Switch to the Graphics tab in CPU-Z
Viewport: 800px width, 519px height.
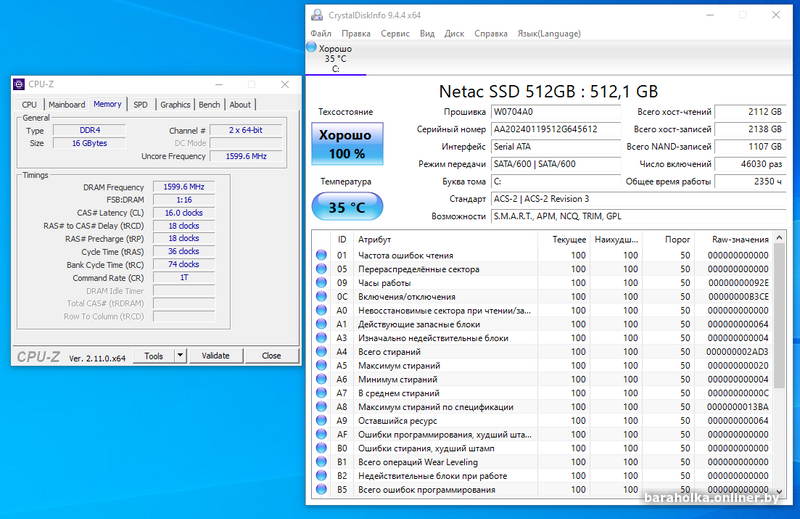pyautogui.click(x=175, y=105)
